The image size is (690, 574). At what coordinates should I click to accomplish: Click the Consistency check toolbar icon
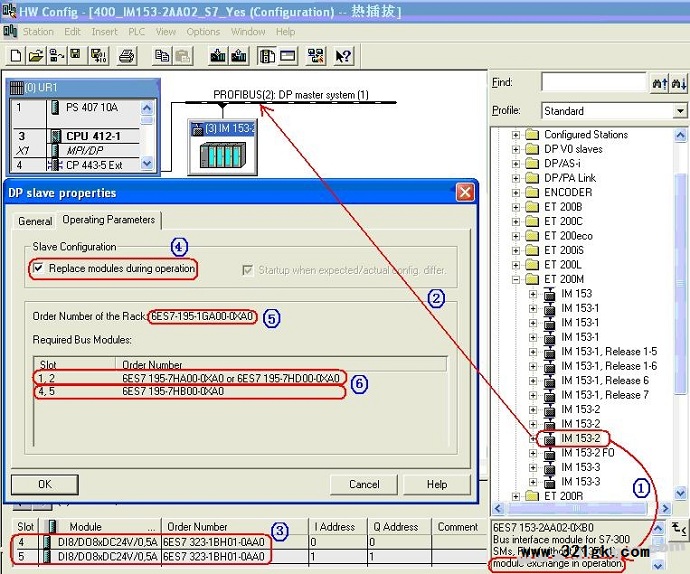pyautogui.click(x=316, y=56)
